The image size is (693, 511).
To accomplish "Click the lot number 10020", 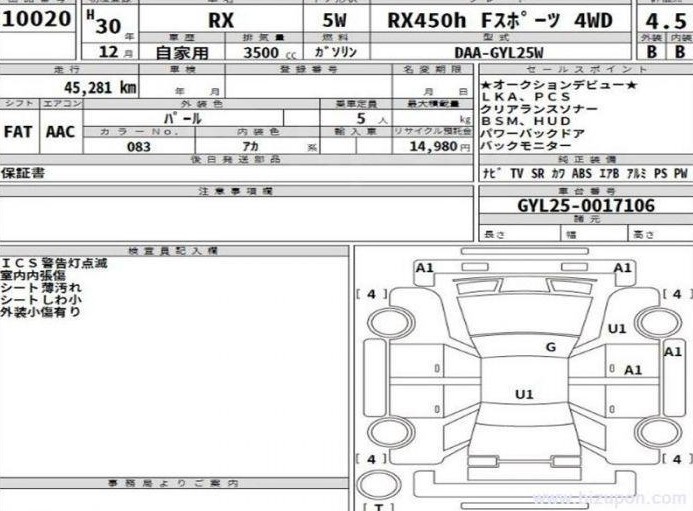I will [x=36, y=19].
